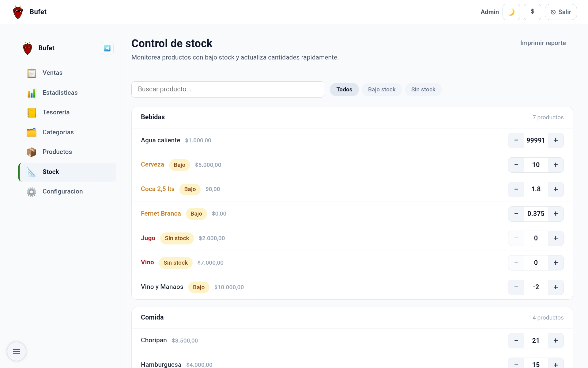Filter by Bajo stock
The height and width of the screenshot is (368, 588).
382,90
